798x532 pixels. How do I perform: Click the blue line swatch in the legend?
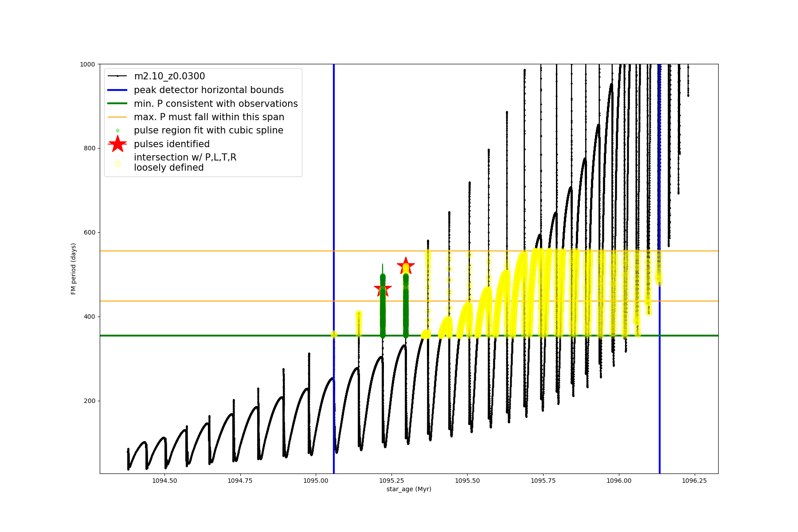coord(117,90)
